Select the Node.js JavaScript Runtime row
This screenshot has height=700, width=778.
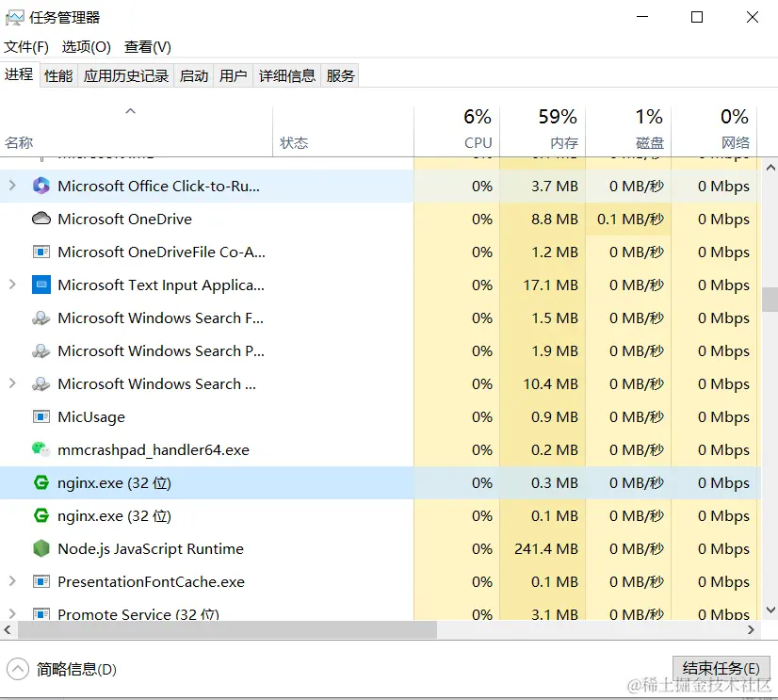point(381,548)
